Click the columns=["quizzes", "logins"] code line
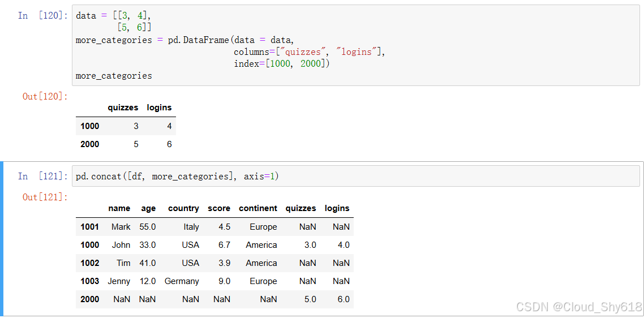644x318 pixels. point(310,51)
